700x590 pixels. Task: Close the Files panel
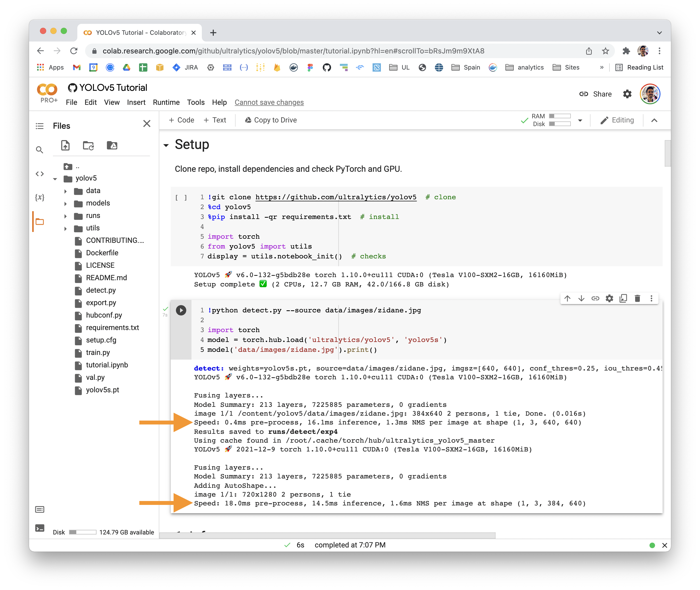pyautogui.click(x=147, y=124)
